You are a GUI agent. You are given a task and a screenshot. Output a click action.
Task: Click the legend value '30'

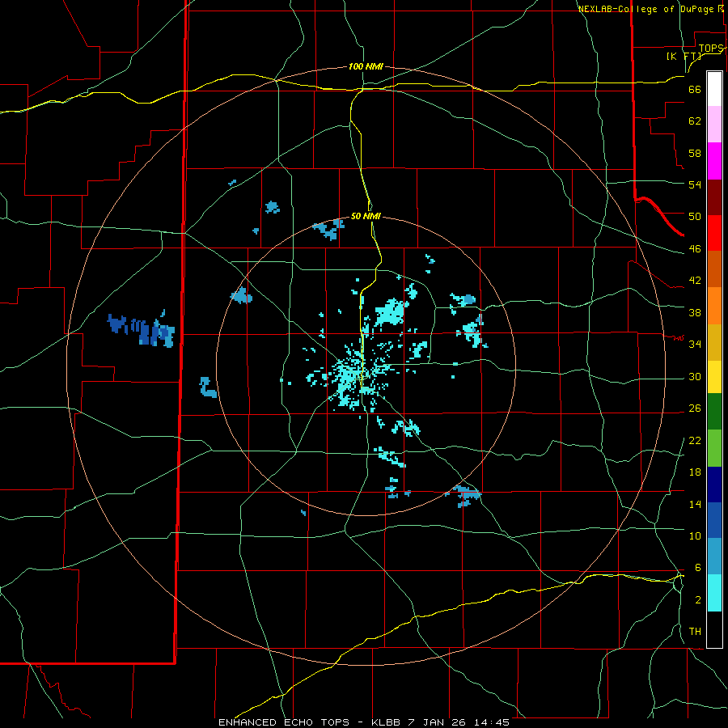point(695,376)
